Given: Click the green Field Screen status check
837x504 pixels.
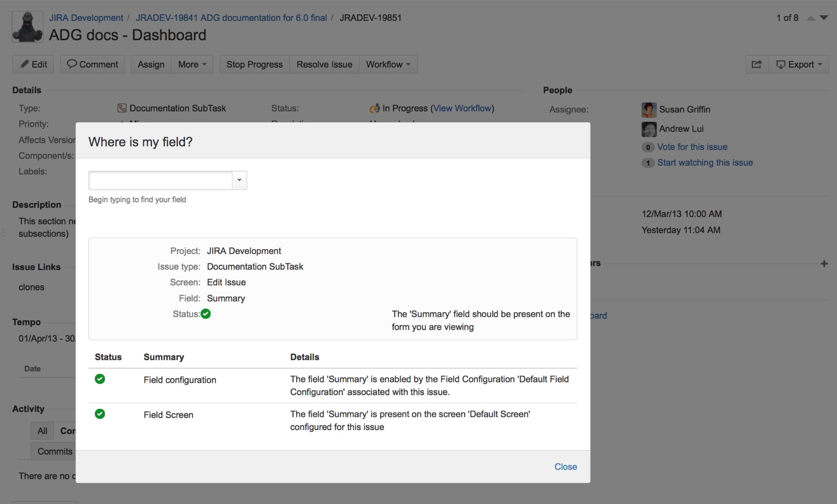Looking at the screenshot, I should click(x=100, y=414).
